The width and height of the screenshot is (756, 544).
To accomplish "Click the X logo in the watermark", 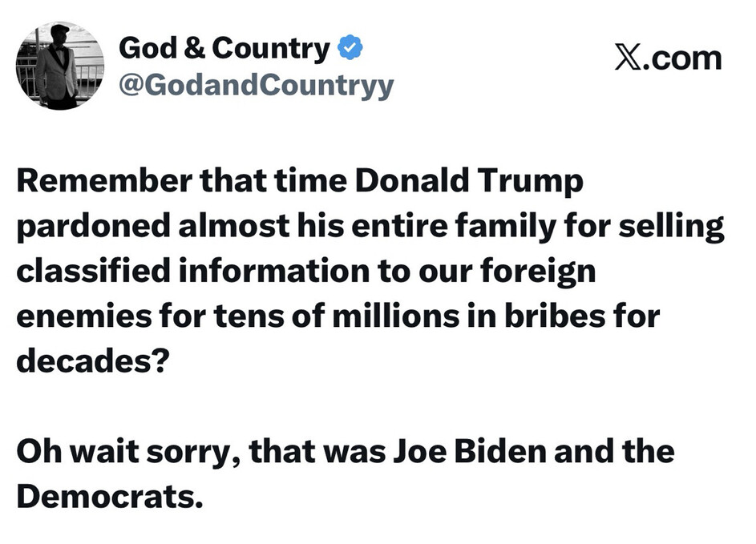I will coord(630,58).
